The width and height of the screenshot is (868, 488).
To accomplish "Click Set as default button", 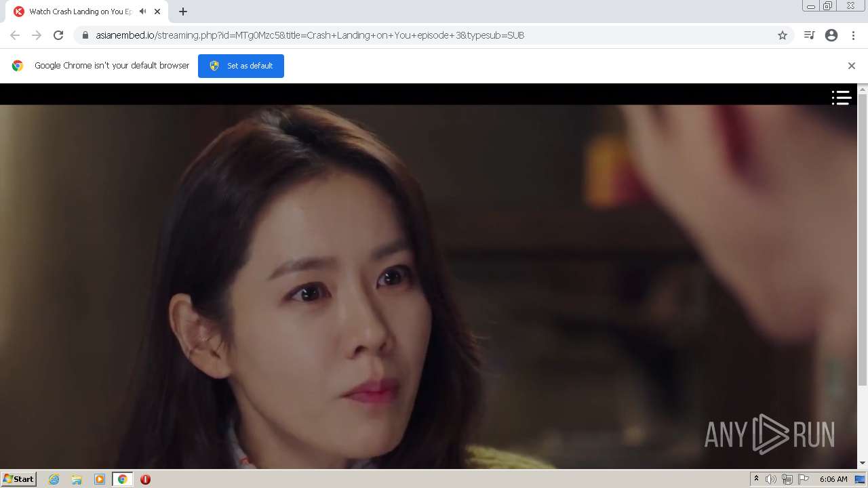I will pyautogui.click(x=241, y=66).
